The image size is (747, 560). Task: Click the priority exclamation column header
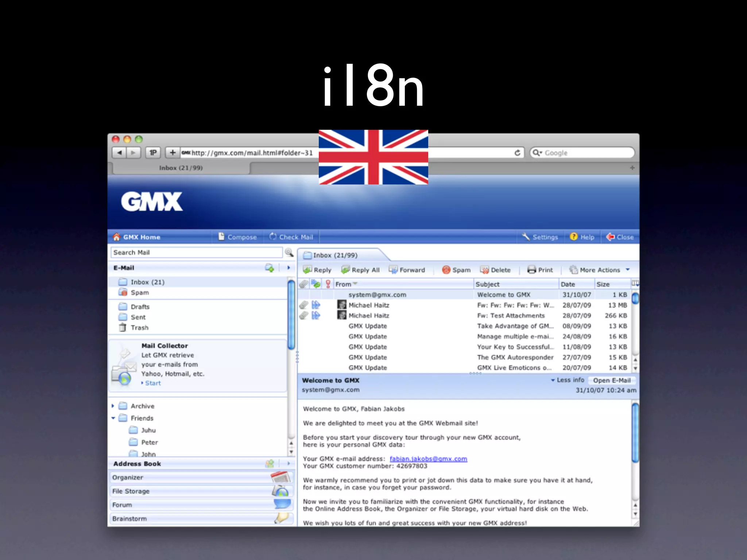(x=328, y=284)
